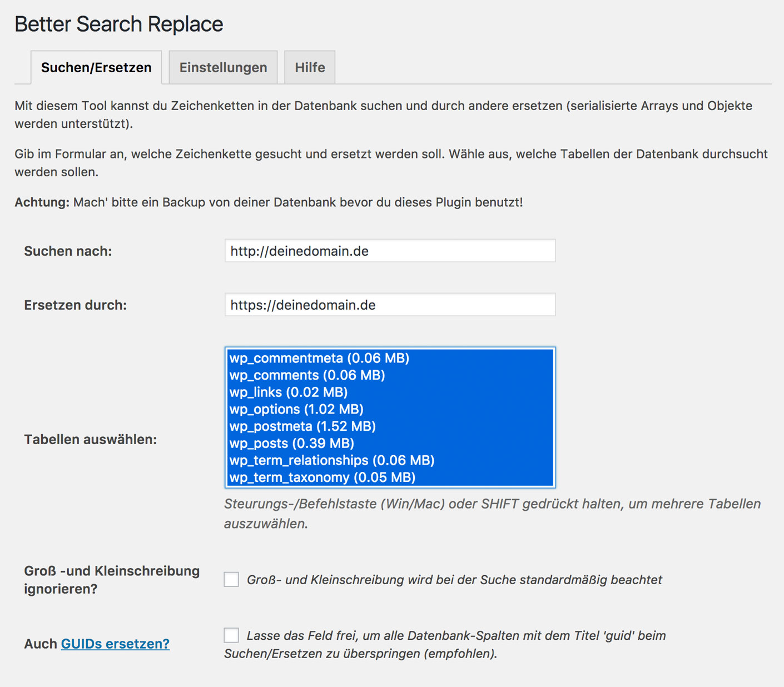The height and width of the screenshot is (687, 784).
Task: Select wp_posts (0.39 MB) table
Action: point(390,443)
